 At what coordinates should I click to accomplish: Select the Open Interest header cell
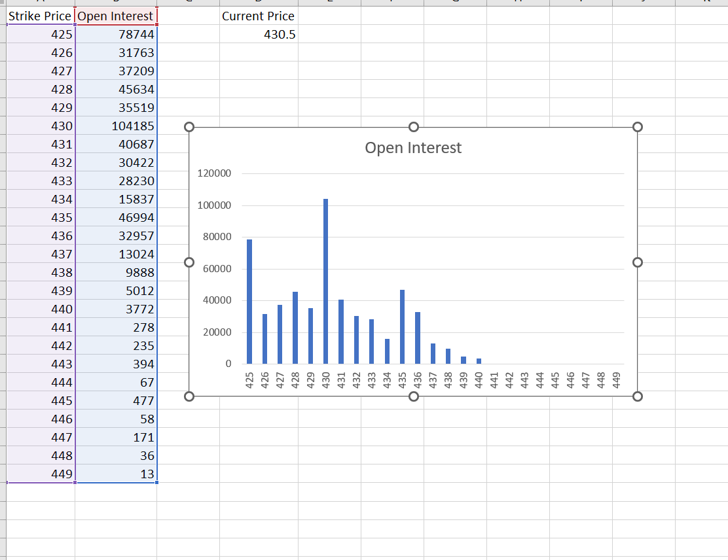click(x=116, y=16)
